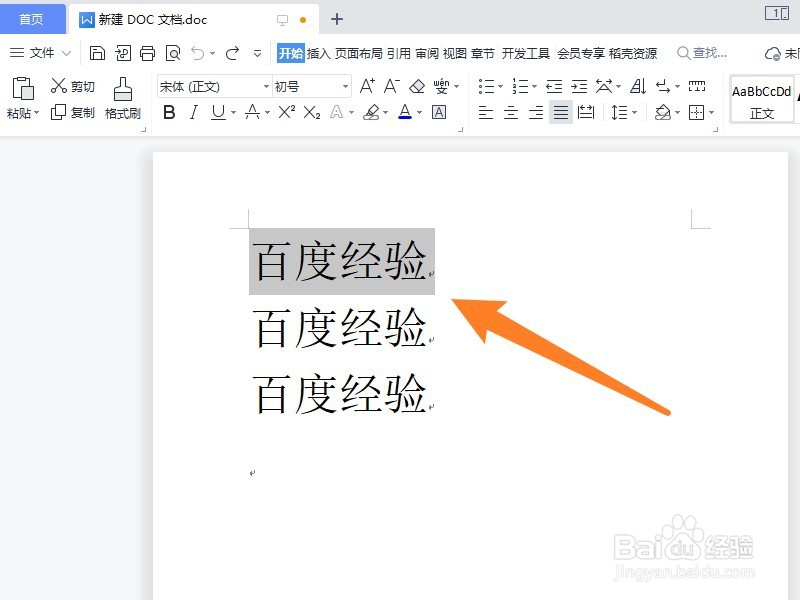Image resolution: width=800 pixels, height=600 pixels.
Task: Toggle Subscript X₂ formatting
Action: pyautogui.click(x=311, y=112)
